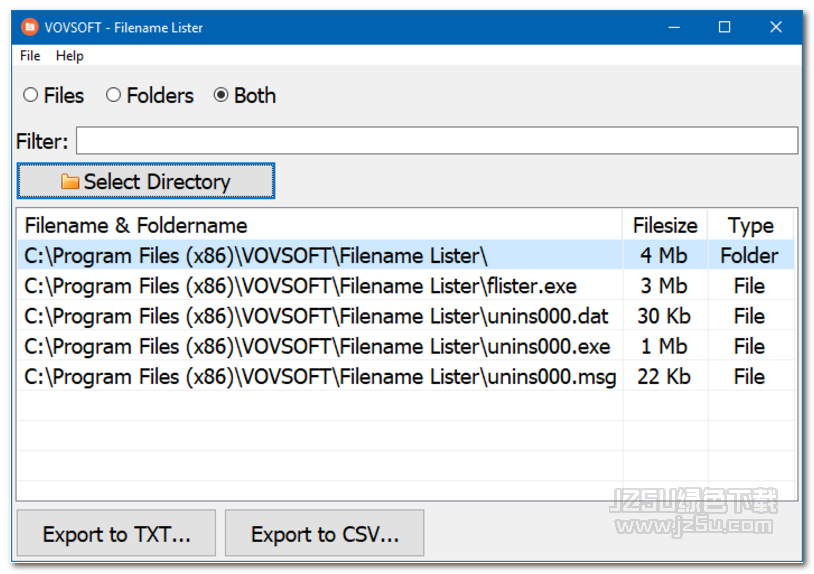This screenshot has height=574, width=814.
Task: Open the Help menu
Action: 70,56
